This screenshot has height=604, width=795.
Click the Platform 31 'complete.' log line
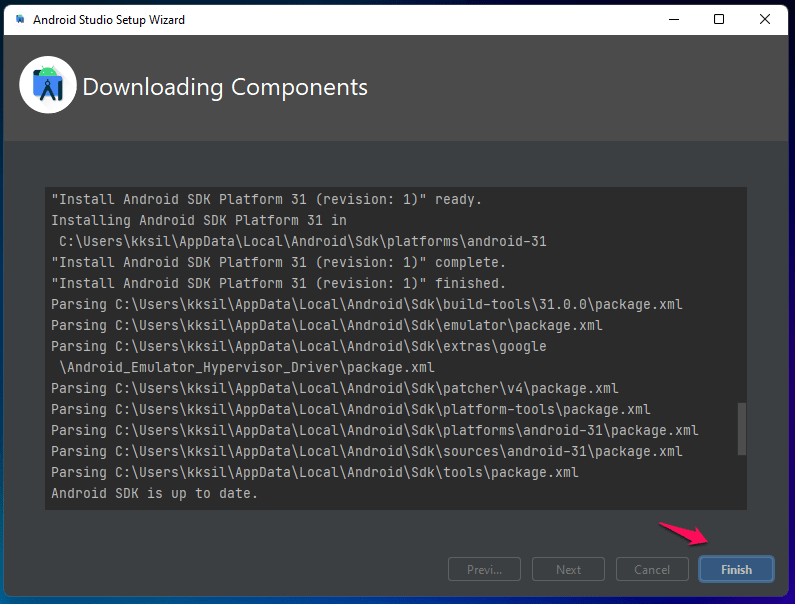tap(278, 263)
